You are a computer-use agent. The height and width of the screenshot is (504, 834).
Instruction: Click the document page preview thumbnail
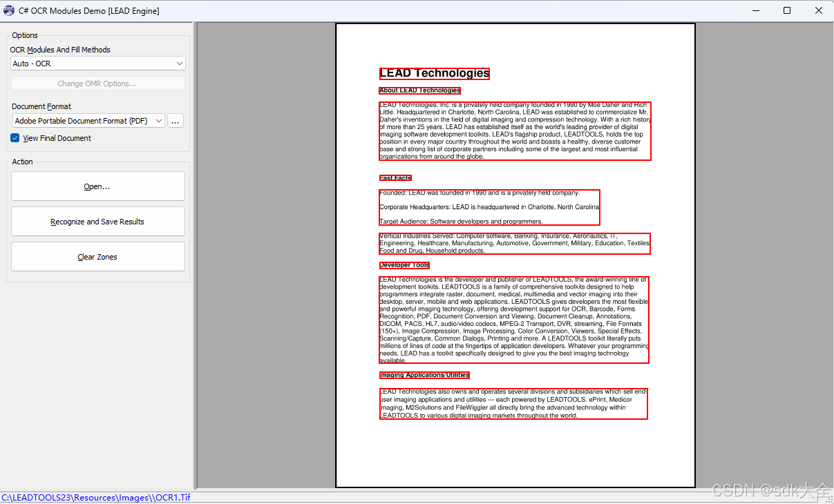[515, 255]
